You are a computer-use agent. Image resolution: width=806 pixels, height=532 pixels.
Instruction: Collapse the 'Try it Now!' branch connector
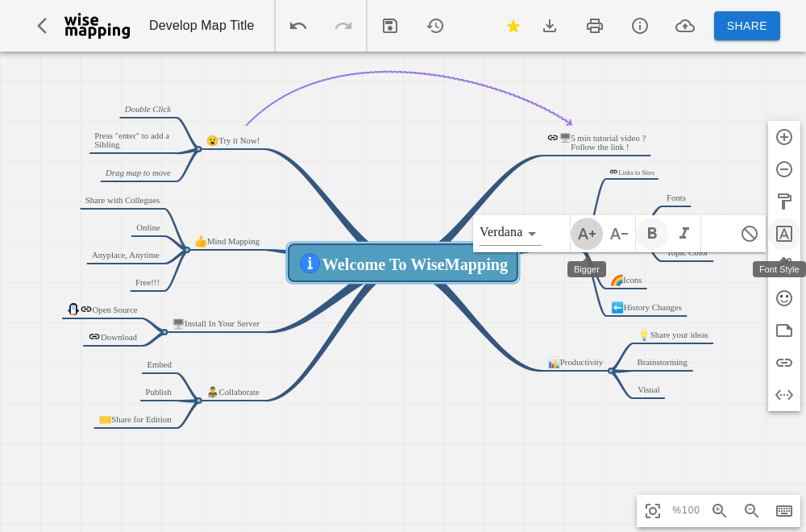[198, 149]
